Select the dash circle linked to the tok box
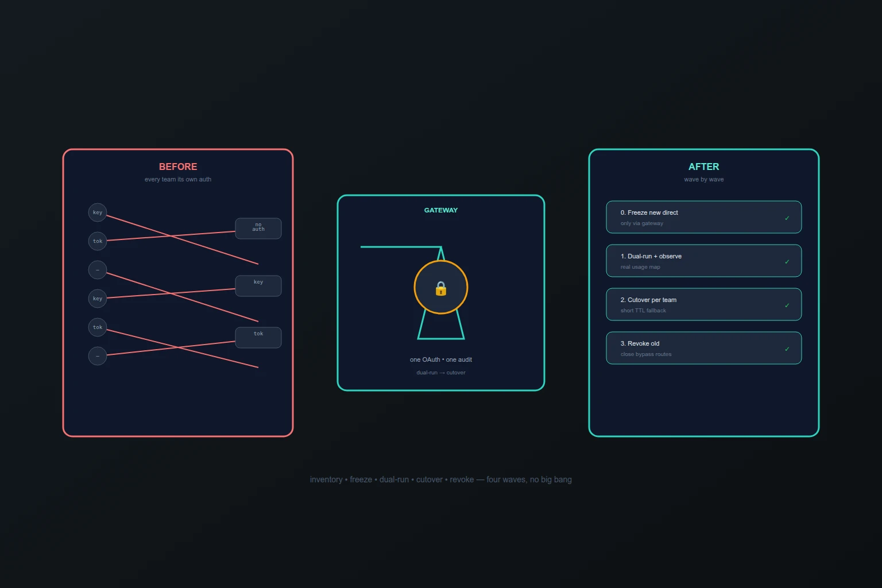Viewport: 882px width, 588px height. (98, 356)
